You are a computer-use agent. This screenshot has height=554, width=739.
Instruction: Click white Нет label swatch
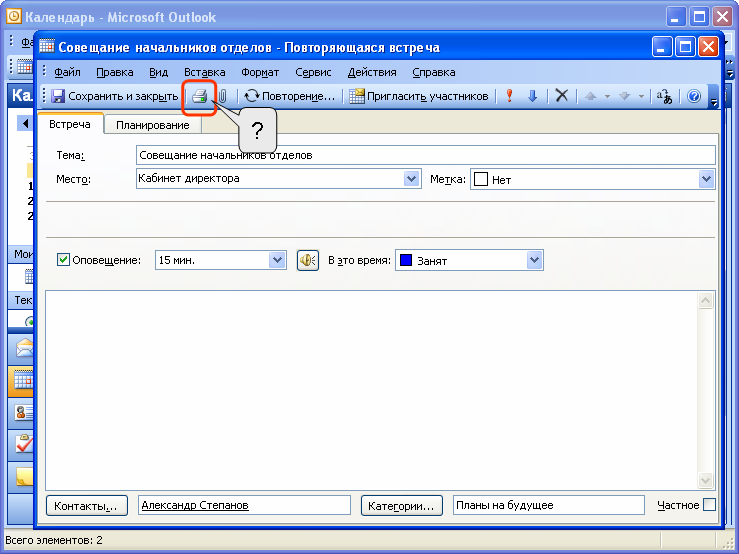pyautogui.click(x=481, y=179)
